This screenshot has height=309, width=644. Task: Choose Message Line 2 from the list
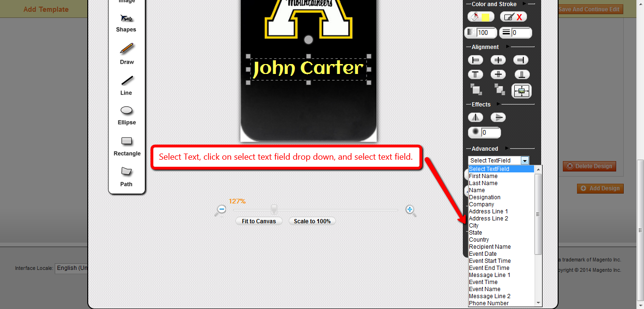coord(501,296)
